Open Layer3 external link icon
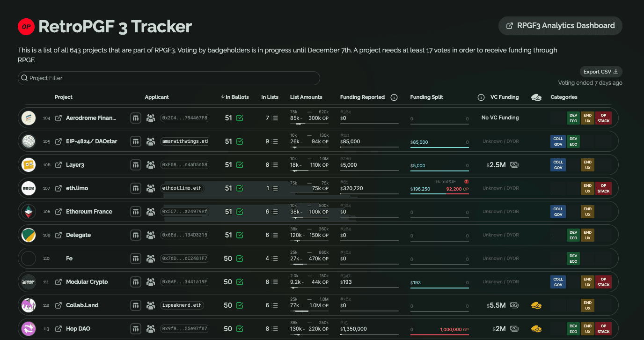Image resolution: width=644 pixels, height=340 pixels. tap(59, 165)
